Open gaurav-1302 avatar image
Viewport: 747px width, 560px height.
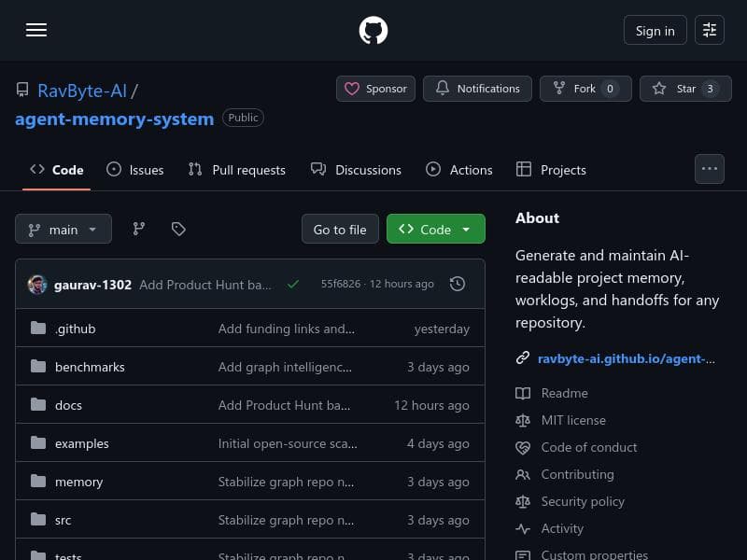tap(37, 285)
